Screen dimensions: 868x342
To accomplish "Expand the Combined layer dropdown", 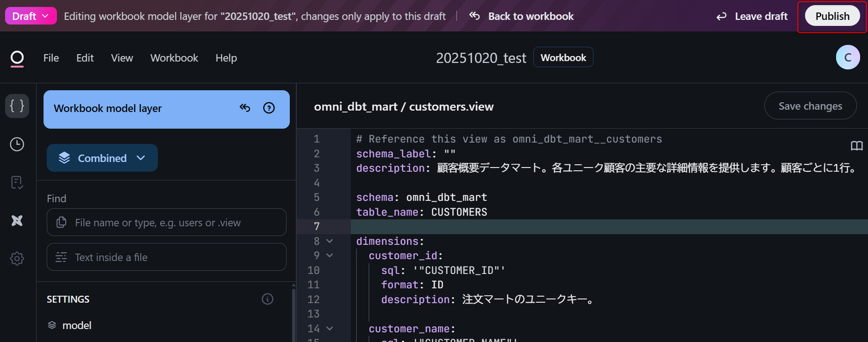I will pos(102,158).
